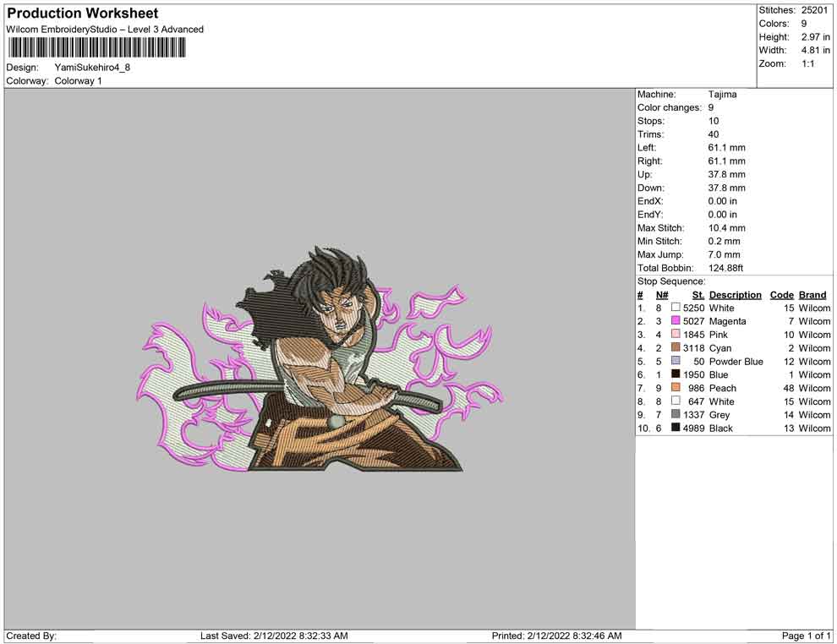Click the Width value '4.81 in'
The image size is (837, 644).
[816, 50]
